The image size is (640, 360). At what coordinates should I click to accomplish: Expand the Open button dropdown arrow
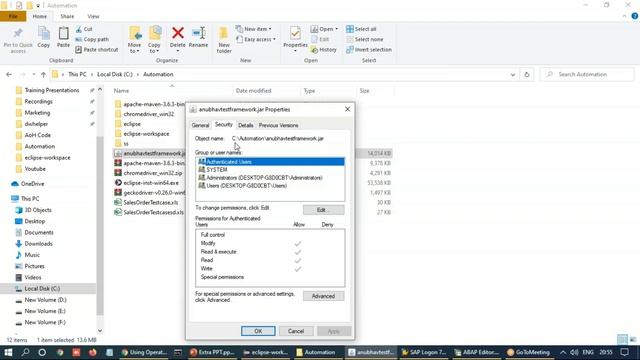coord(337,29)
